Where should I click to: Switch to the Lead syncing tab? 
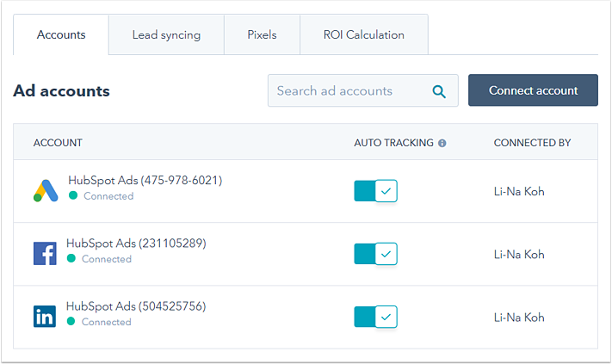click(x=166, y=35)
